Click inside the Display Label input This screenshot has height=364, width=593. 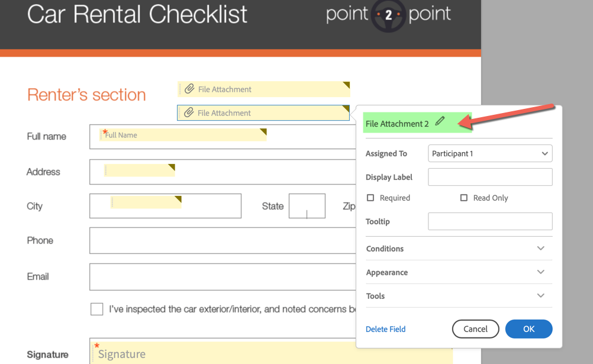point(490,177)
